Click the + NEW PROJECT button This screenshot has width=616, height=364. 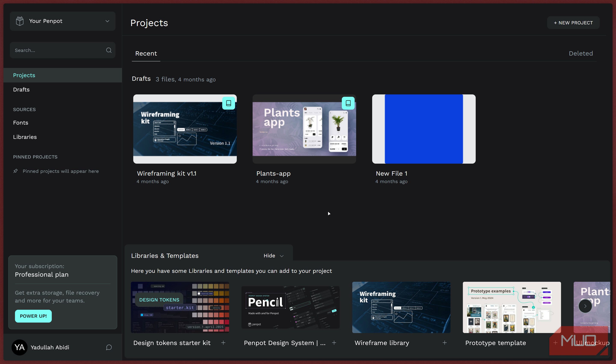click(x=573, y=23)
